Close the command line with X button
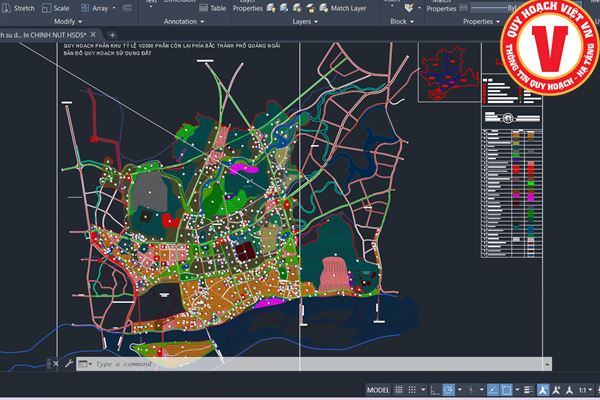 point(58,364)
